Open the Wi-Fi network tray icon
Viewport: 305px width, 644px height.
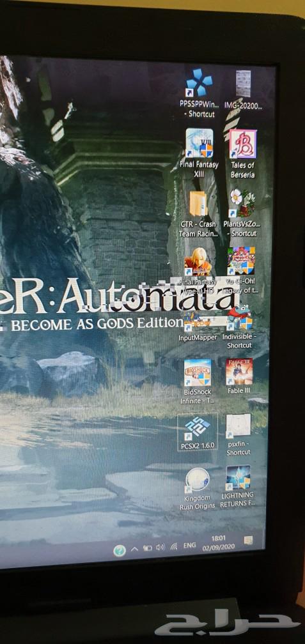coord(174,546)
